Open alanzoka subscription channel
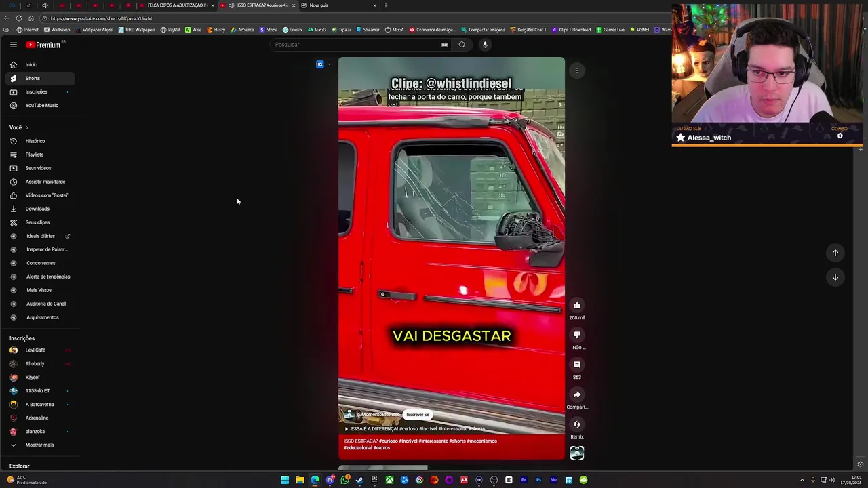 coord(39,432)
